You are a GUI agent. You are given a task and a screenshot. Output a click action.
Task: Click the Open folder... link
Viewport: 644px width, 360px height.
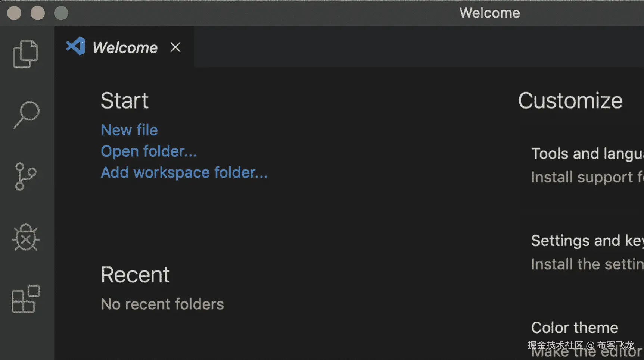(x=149, y=151)
